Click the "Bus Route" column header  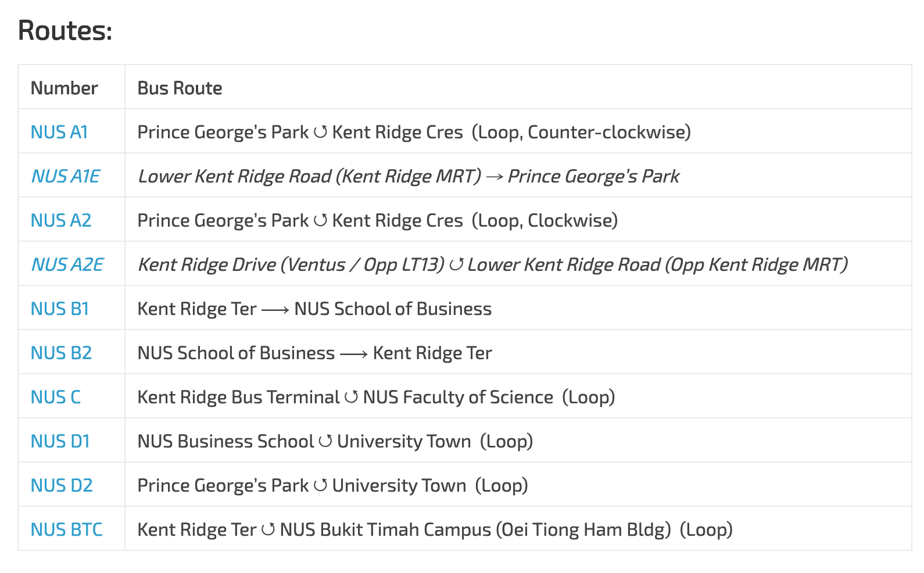pyautogui.click(x=180, y=88)
